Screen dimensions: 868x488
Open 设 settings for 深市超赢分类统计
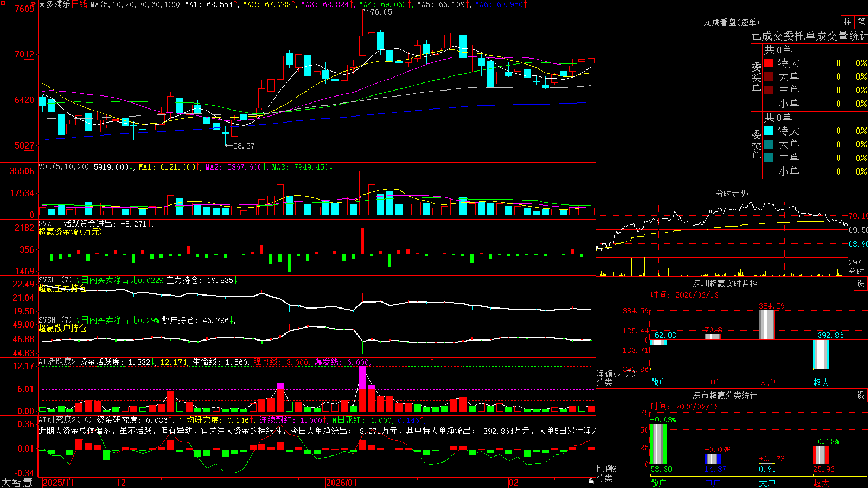click(x=861, y=395)
